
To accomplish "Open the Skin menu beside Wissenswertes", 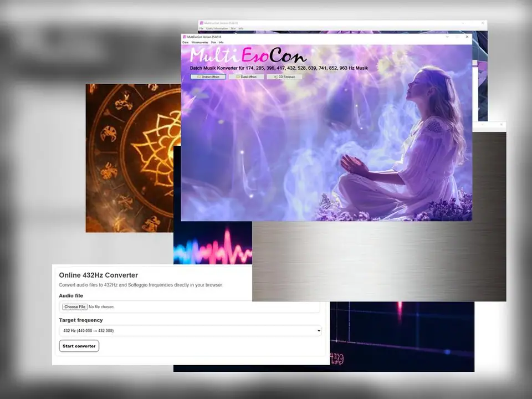I will tap(213, 42).
